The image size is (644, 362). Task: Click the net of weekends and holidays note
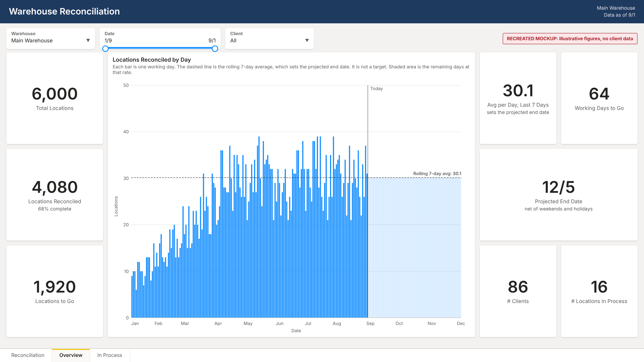tap(558, 209)
